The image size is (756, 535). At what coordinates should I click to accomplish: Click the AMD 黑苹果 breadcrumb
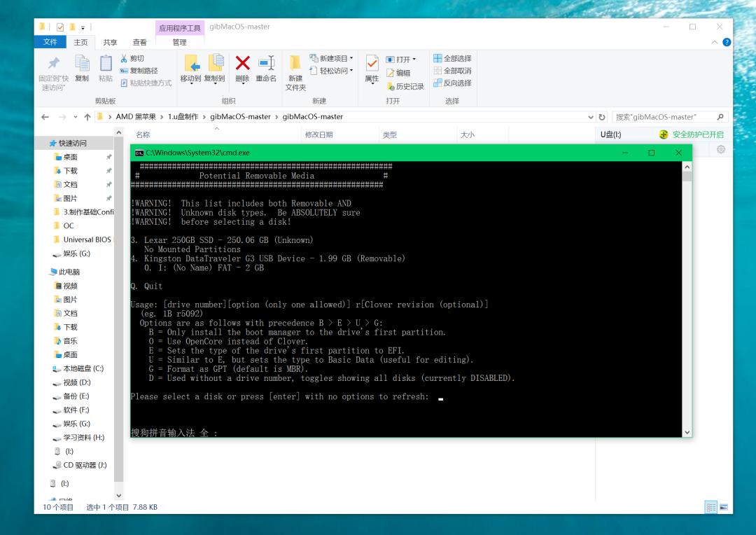tap(136, 117)
